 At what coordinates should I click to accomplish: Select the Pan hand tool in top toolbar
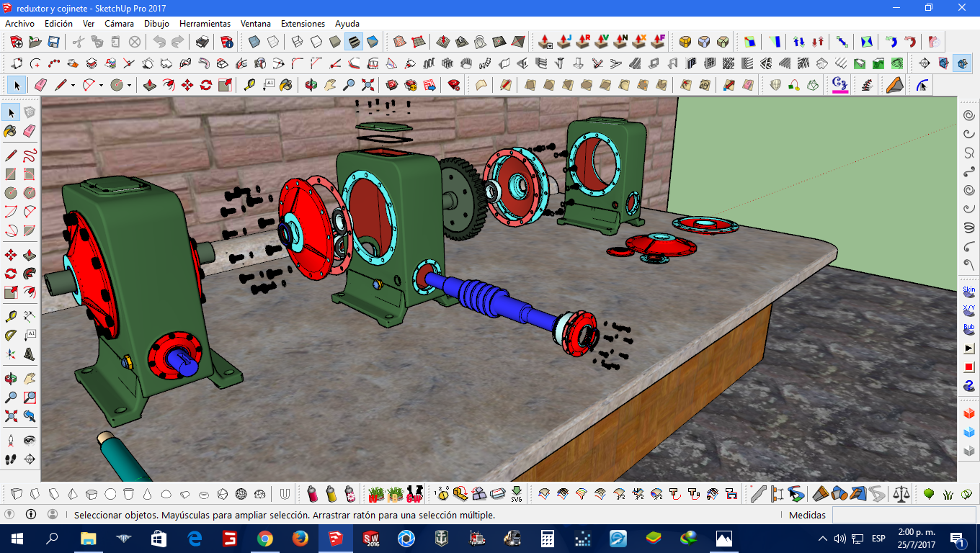(x=330, y=85)
